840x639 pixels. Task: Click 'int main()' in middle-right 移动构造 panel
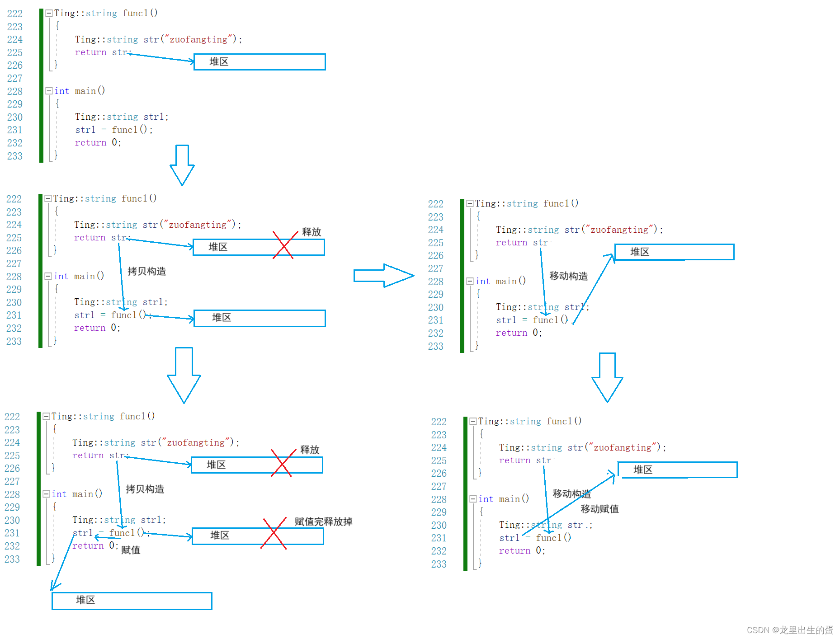click(x=500, y=281)
